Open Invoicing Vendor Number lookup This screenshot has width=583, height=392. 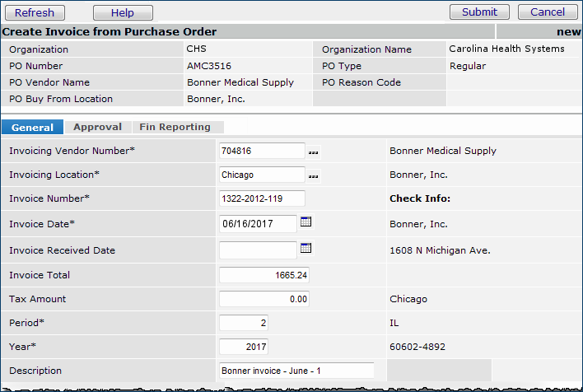313,152
